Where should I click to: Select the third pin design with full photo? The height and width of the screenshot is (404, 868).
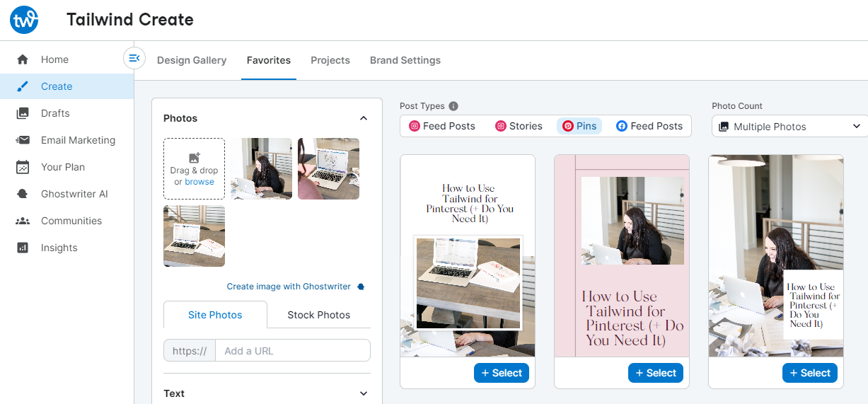(x=810, y=373)
